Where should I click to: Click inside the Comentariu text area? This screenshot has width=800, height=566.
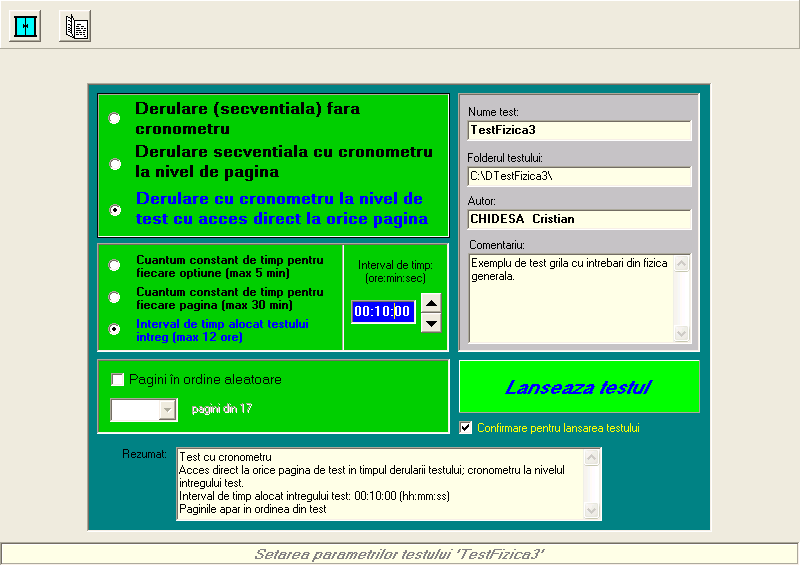click(571, 298)
